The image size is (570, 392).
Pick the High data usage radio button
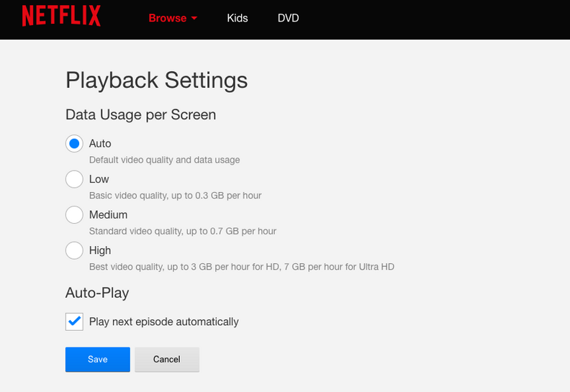pos(74,250)
